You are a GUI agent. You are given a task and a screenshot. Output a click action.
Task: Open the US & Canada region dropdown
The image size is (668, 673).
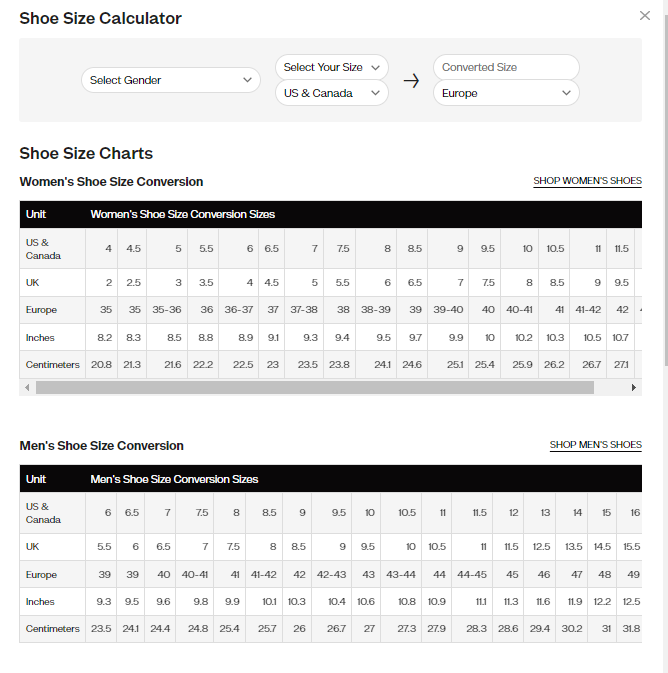[332, 93]
